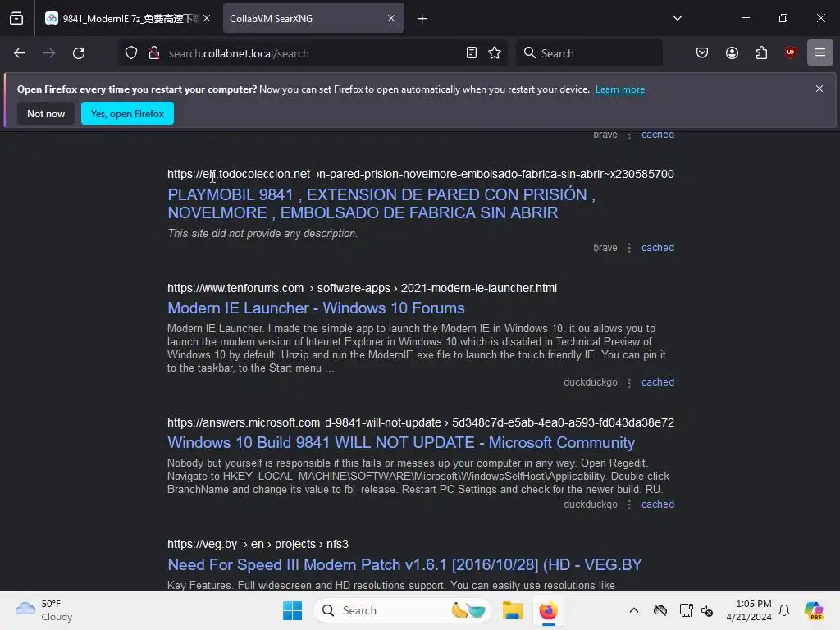
Task: Open the clock showing 1:05 PM
Action: [x=749, y=610]
